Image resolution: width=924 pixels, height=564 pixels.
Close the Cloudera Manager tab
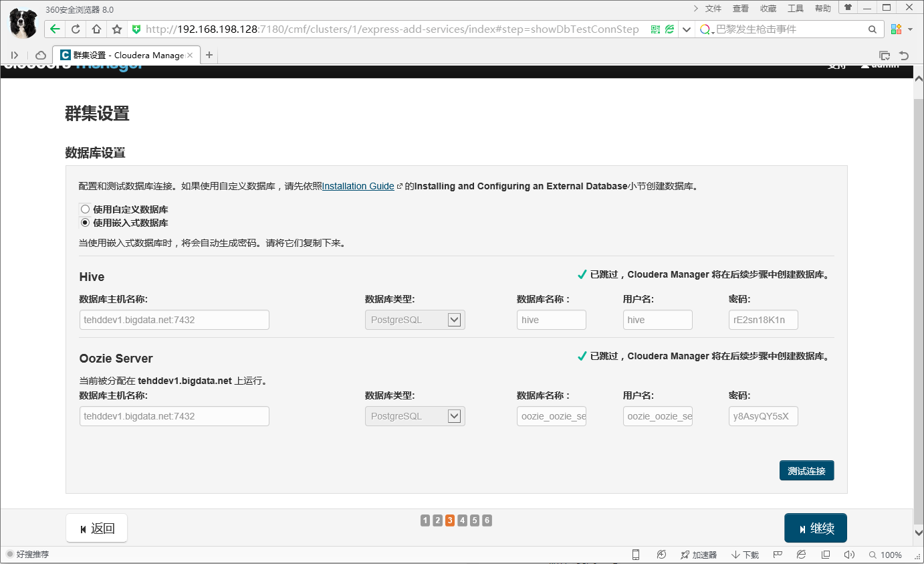coord(190,56)
